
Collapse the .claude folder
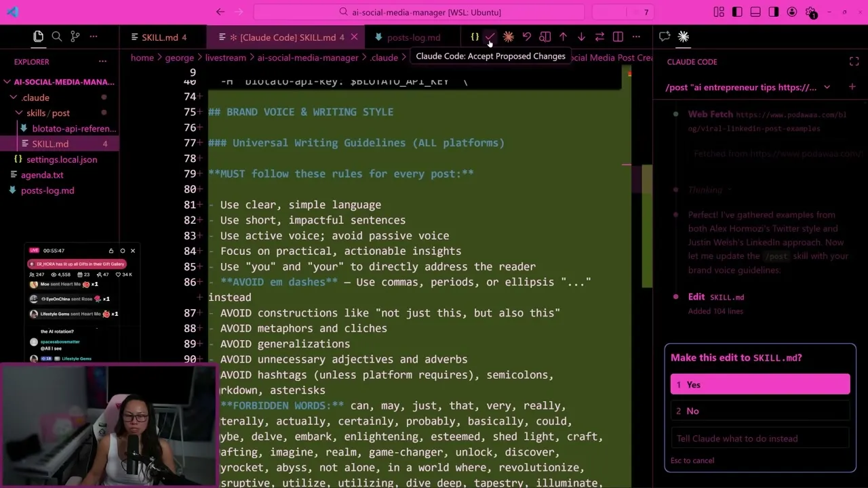click(14, 98)
